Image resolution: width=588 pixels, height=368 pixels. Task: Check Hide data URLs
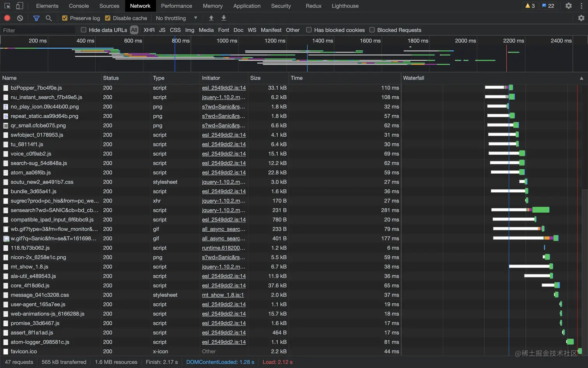83,30
